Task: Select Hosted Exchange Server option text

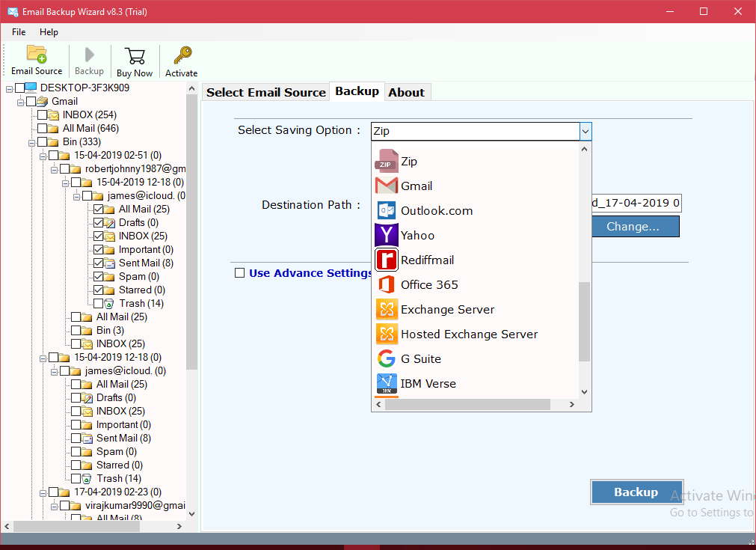Action: point(469,334)
